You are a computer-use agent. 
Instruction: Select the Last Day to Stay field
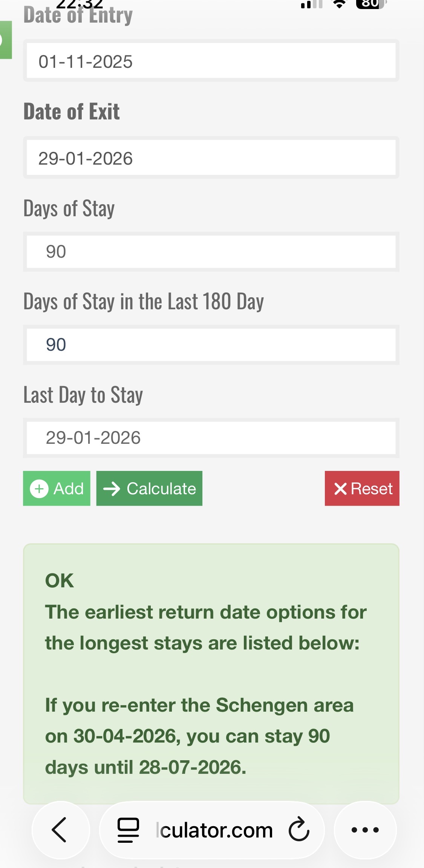click(211, 437)
